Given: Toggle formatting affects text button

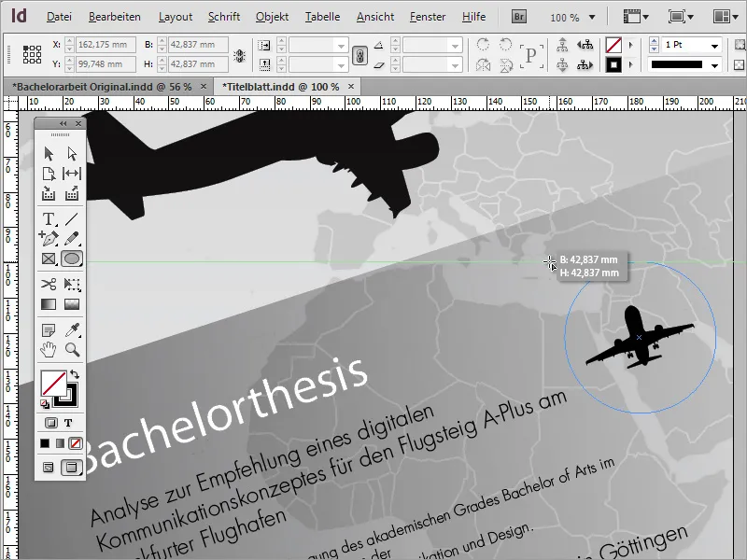Looking at the screenshot, I should tap(68, 423).
